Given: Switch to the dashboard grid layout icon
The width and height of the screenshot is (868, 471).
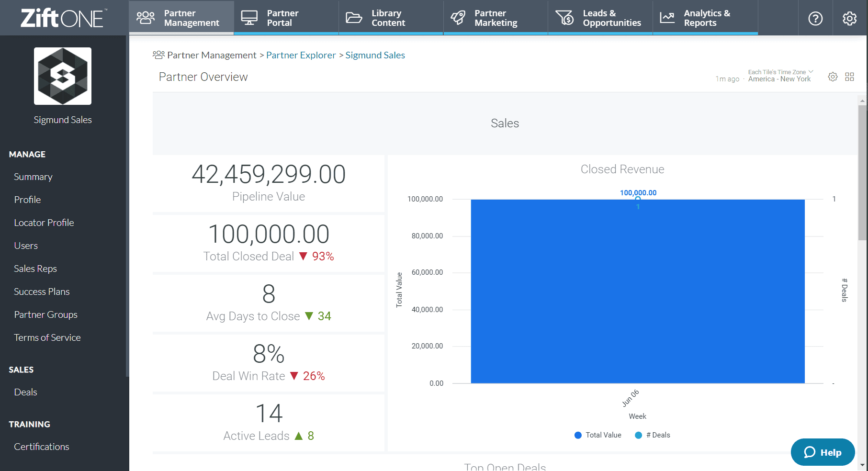Looking at the screenshot, I should click(850, 77).
